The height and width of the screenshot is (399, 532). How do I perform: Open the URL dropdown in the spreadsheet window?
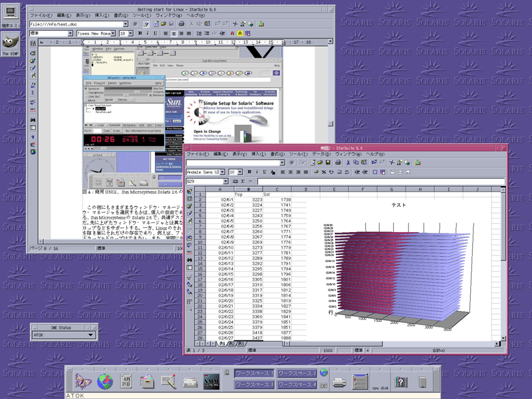click(282, 163)
